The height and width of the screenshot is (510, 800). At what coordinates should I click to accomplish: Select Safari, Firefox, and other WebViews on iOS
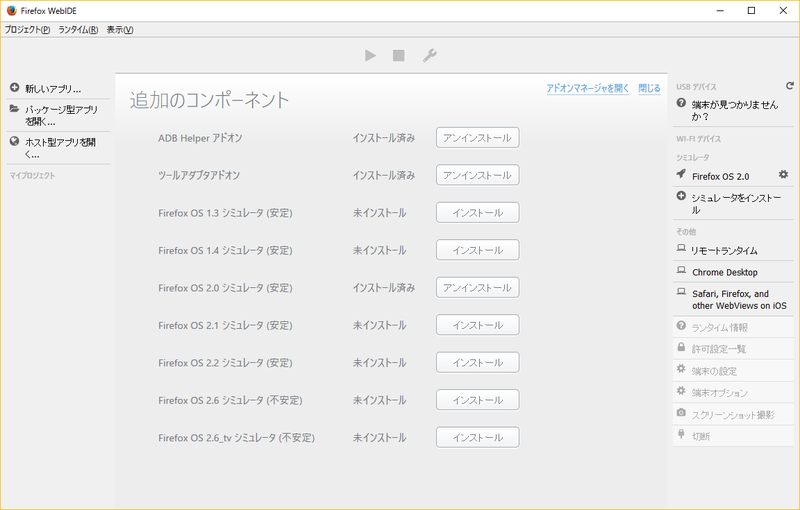734,299
